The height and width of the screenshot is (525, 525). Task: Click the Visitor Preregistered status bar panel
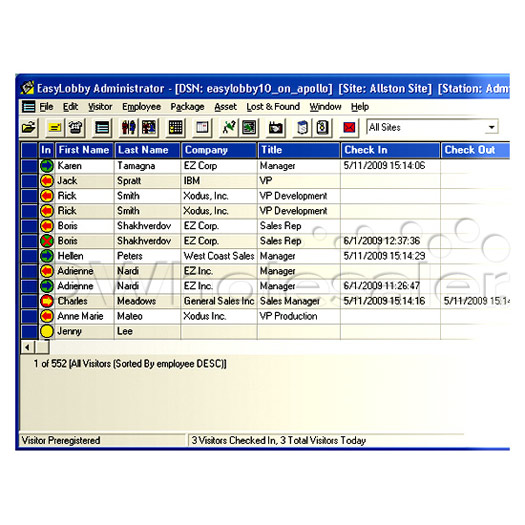(102, 440)
